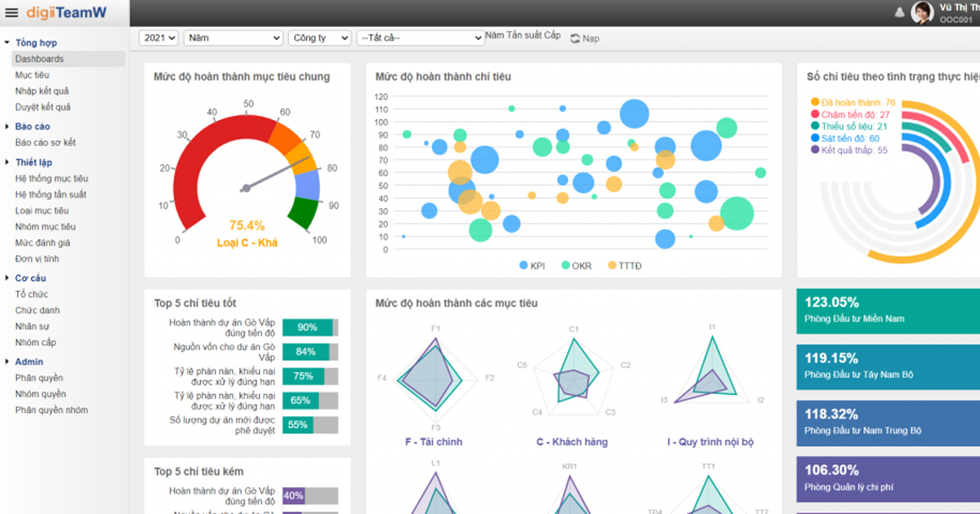Image resolution: width=980 pixels, height=514 pixels.
Task: Click the 'Phòng Đầu tư Miền Nam' card
Action: (888, 311)
